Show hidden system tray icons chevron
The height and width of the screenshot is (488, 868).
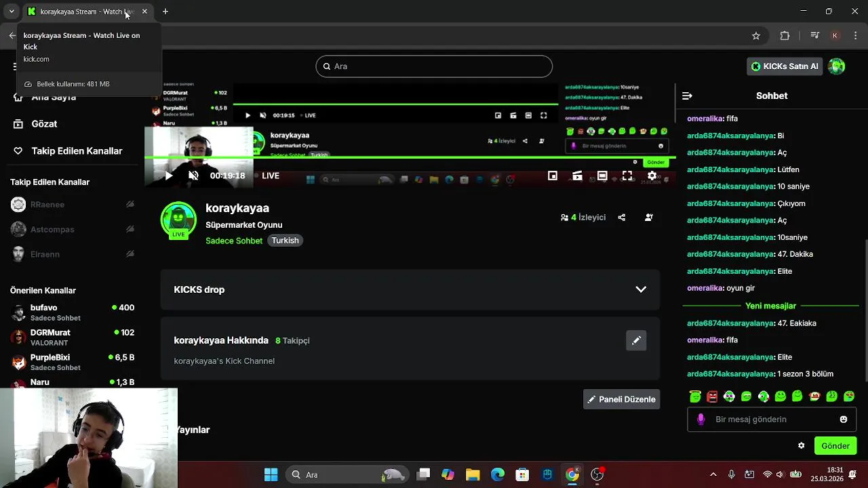(713, 474)
